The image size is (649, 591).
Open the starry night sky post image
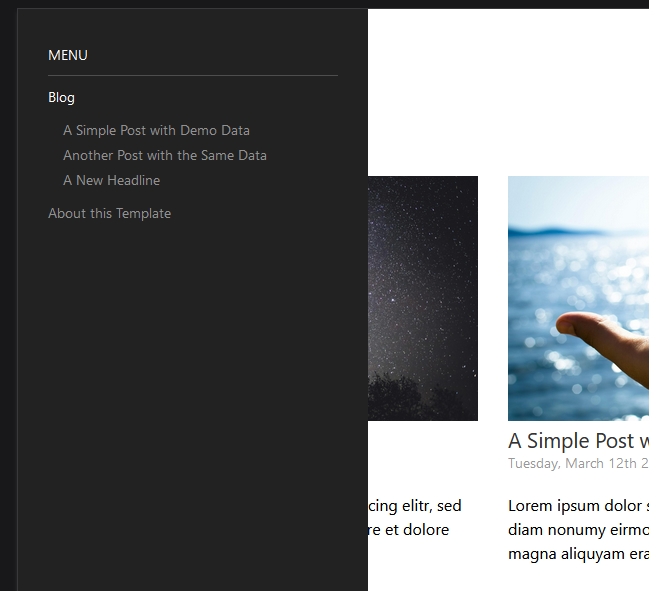[423, 298]
